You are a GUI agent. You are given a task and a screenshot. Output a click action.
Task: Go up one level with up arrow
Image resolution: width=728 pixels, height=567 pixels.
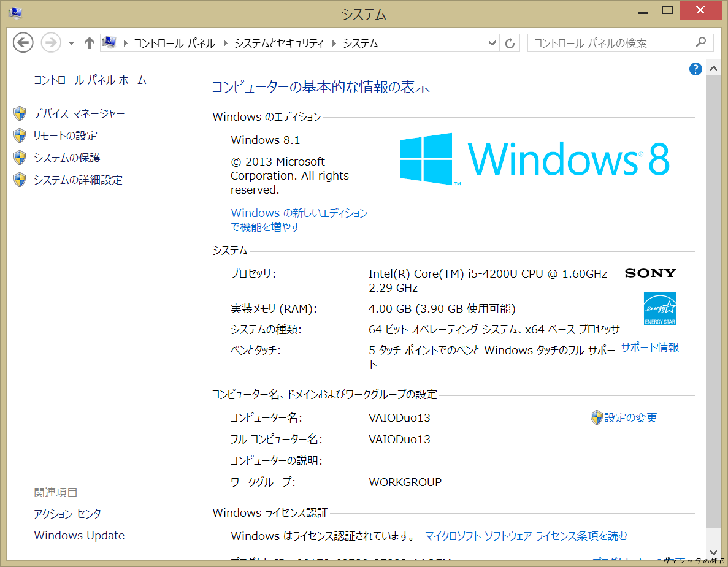(x=89, y=43)
